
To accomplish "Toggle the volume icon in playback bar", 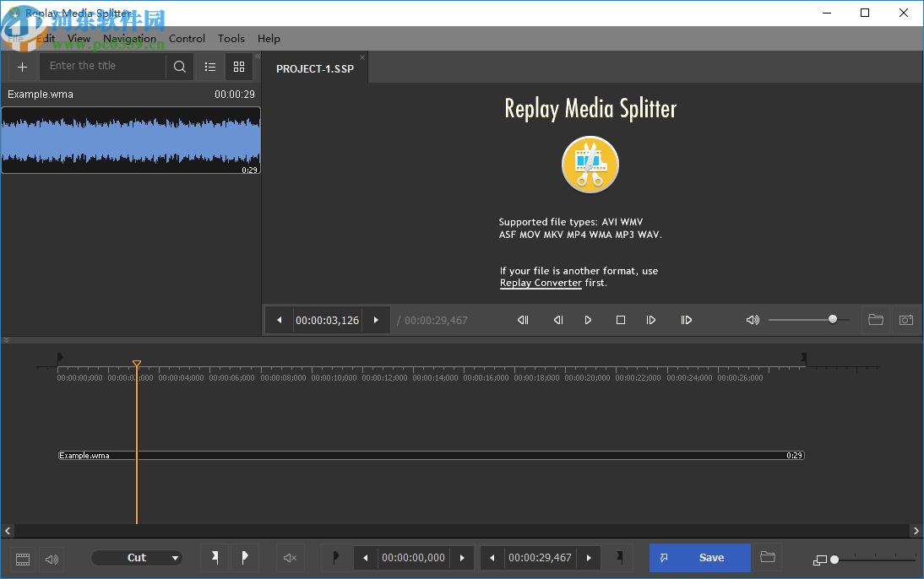I will click(752, 320).
